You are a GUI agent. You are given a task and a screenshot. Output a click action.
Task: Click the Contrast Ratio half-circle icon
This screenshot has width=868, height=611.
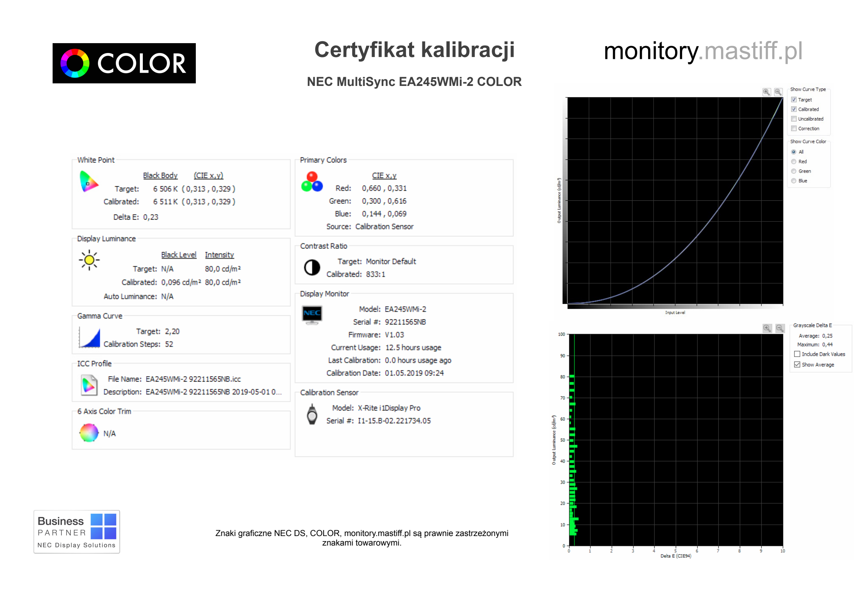[312, 268]
